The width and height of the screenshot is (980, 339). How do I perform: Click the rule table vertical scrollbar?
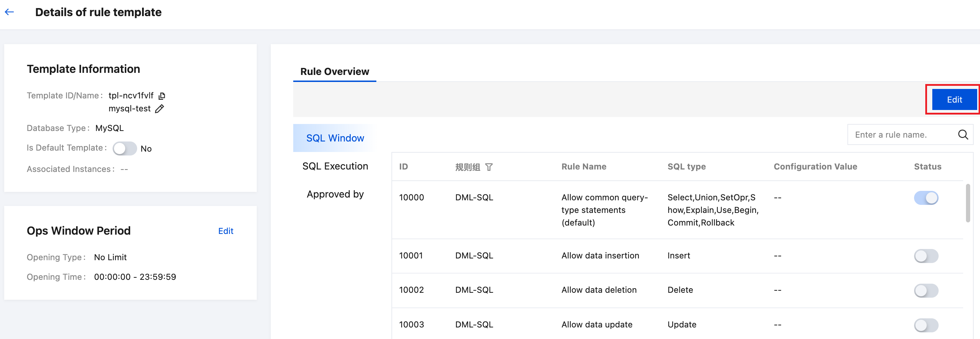[968, 203]
